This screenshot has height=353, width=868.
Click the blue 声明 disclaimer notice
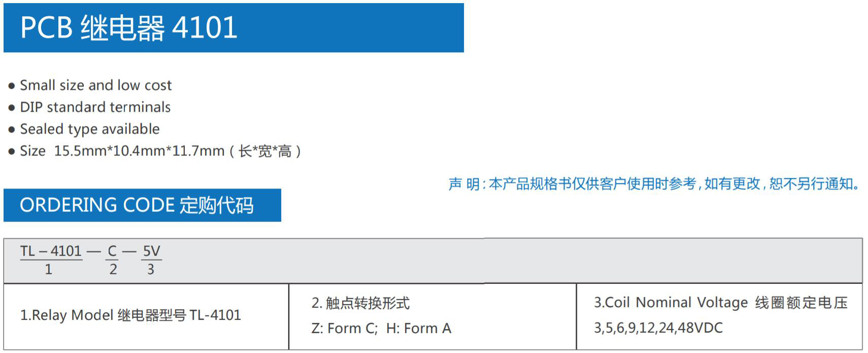point(655,183)
